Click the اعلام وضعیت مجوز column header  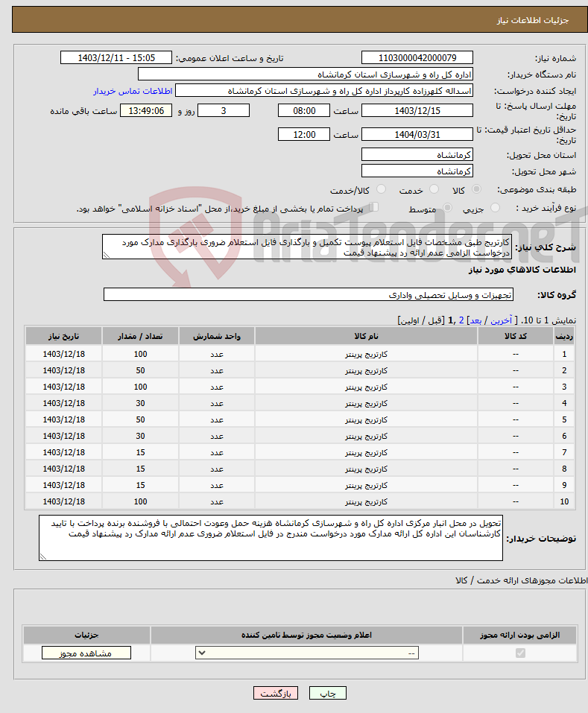(x=306, y=635)
